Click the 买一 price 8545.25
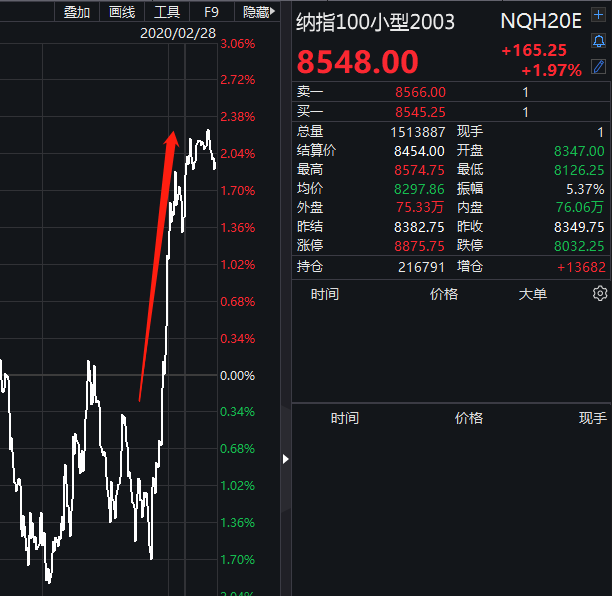This screenshot has width=612, height=596. click(x=420, y=112)
